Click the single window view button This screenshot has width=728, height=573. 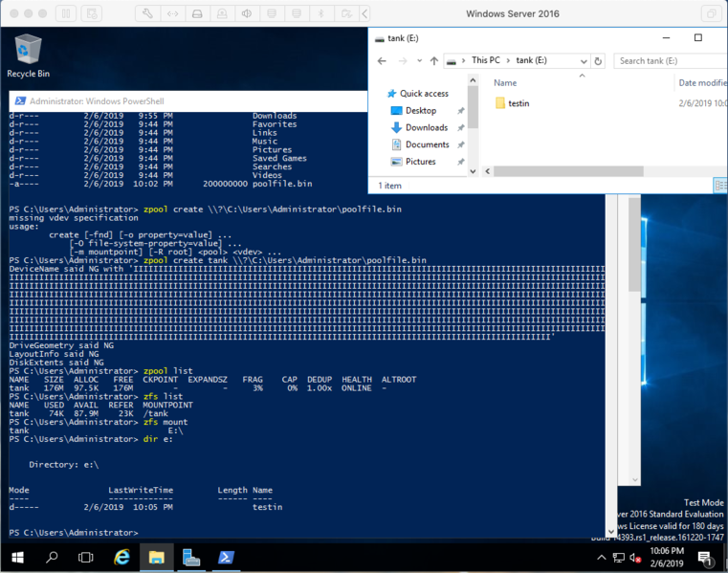tap(712, 13)
